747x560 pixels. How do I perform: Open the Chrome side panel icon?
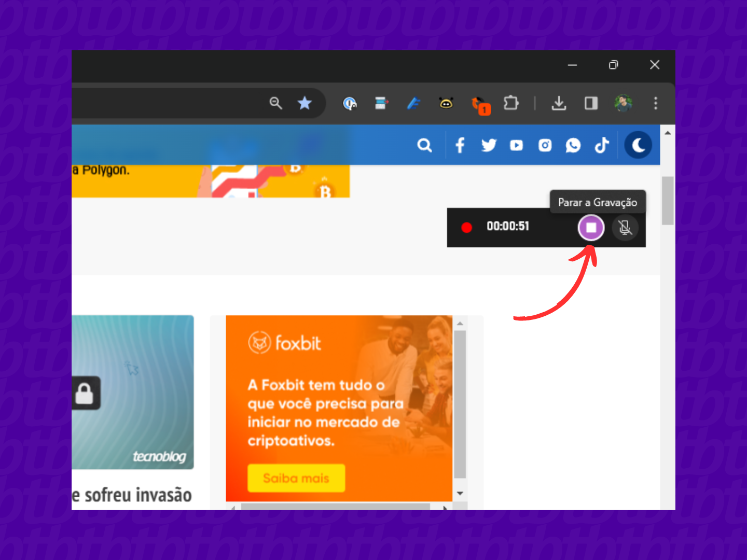tap(591, 103)
